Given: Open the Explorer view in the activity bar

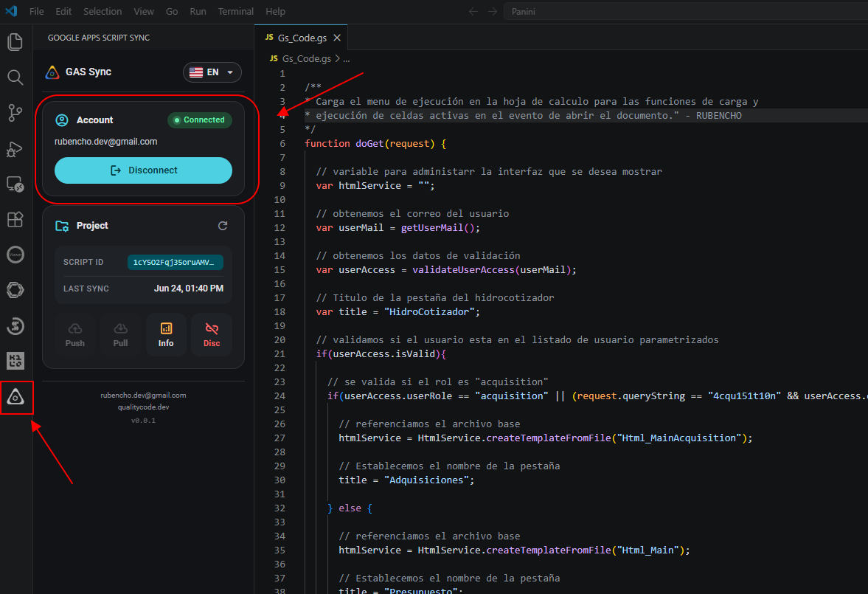Looking at the screenshot, I should [15, 42].
